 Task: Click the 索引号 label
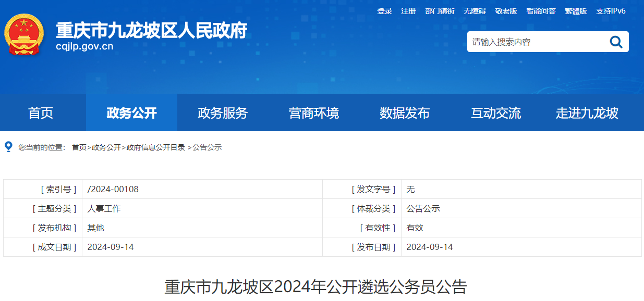coord(58,189)
